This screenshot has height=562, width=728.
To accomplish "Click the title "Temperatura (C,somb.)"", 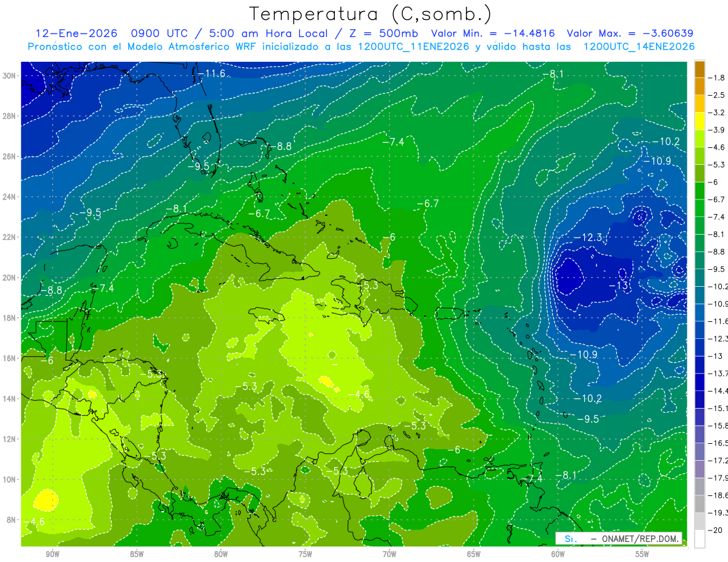I will 371,14.
